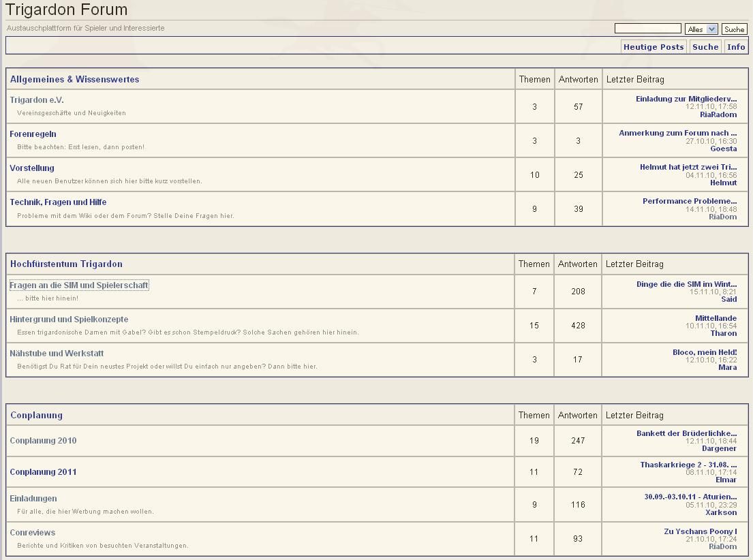The width and height of the screenshot is (753, 560).
Task: Open user profile 'Tharon' in last post column
Action: [x=724, y=333]
